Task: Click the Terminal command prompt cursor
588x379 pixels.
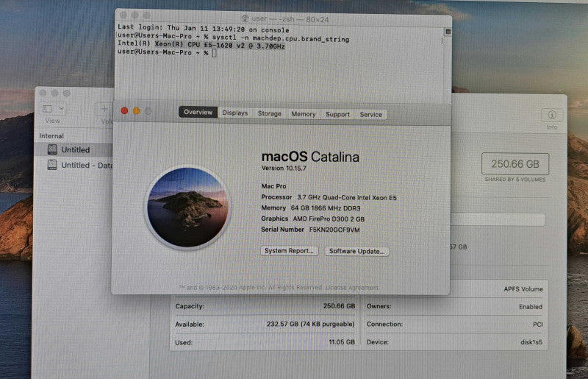Action: 214,53
